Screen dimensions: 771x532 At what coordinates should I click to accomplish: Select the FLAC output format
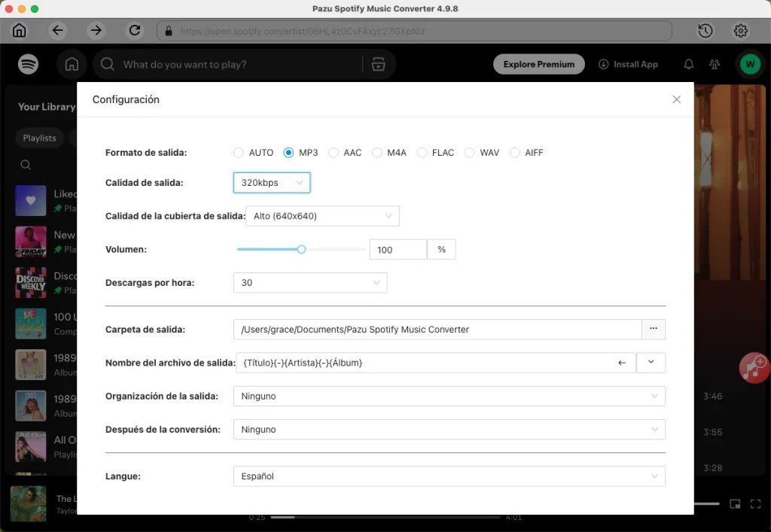[419, 152]
